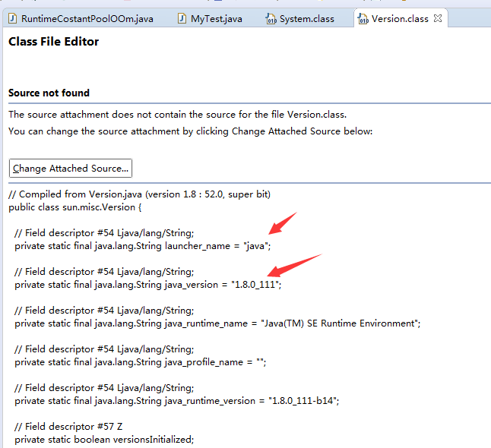Click the Source not found heading

tap(49, 93)
